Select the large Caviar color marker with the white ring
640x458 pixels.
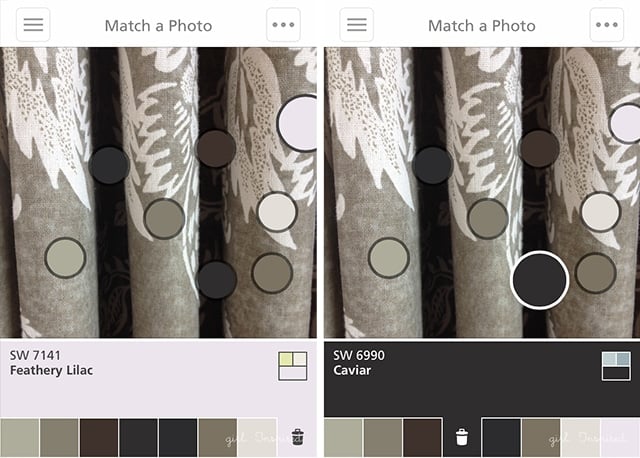(539, 280)
